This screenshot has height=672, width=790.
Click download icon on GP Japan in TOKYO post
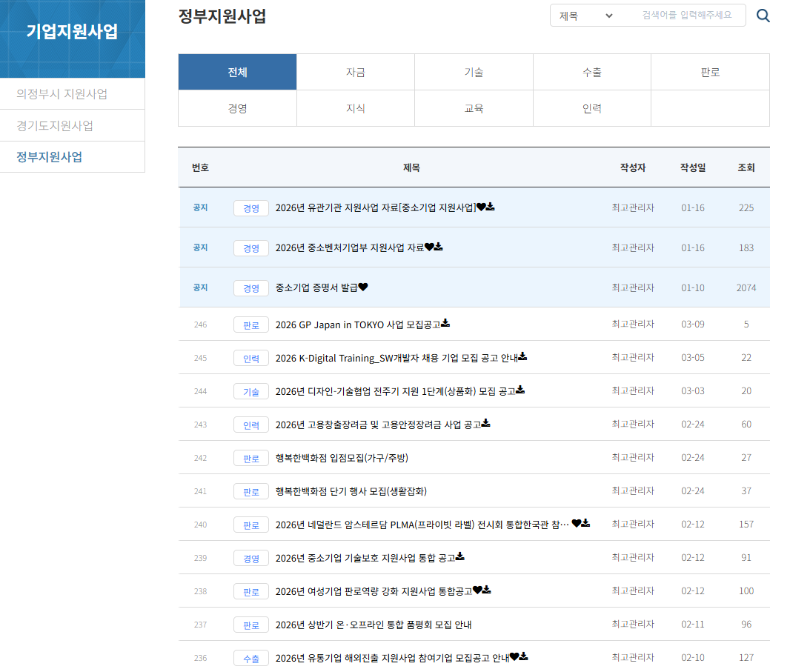coord(445,324)
